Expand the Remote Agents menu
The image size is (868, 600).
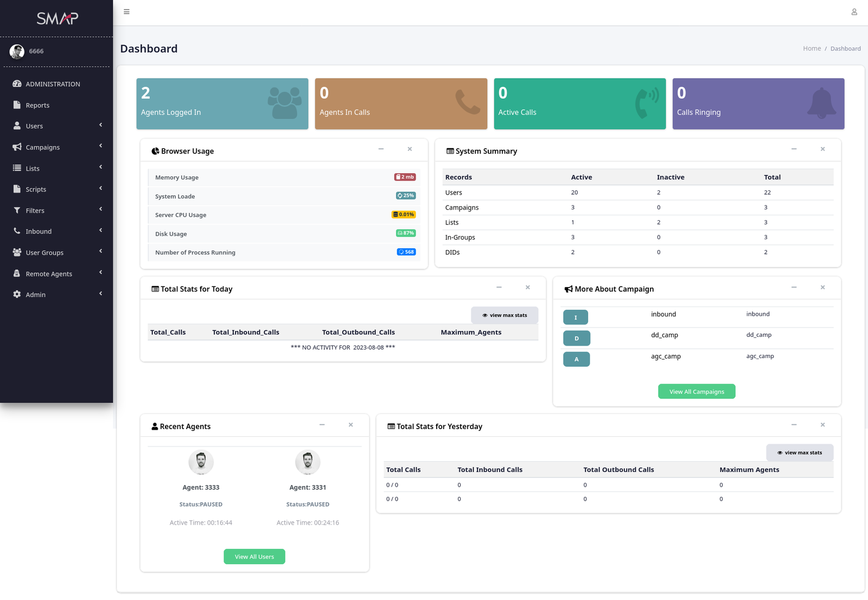(x=100, y=272)
